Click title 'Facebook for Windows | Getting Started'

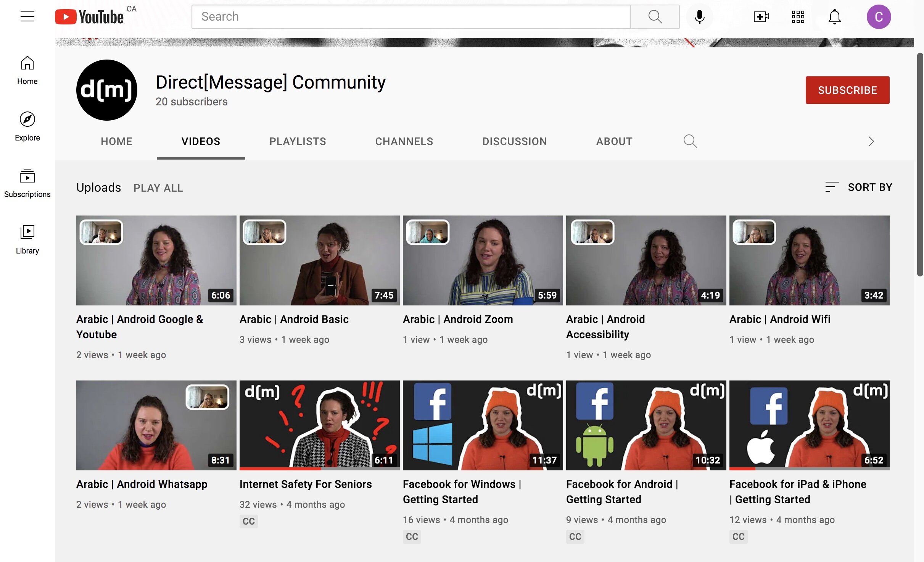pyautogui.click(x=462, y=492)
